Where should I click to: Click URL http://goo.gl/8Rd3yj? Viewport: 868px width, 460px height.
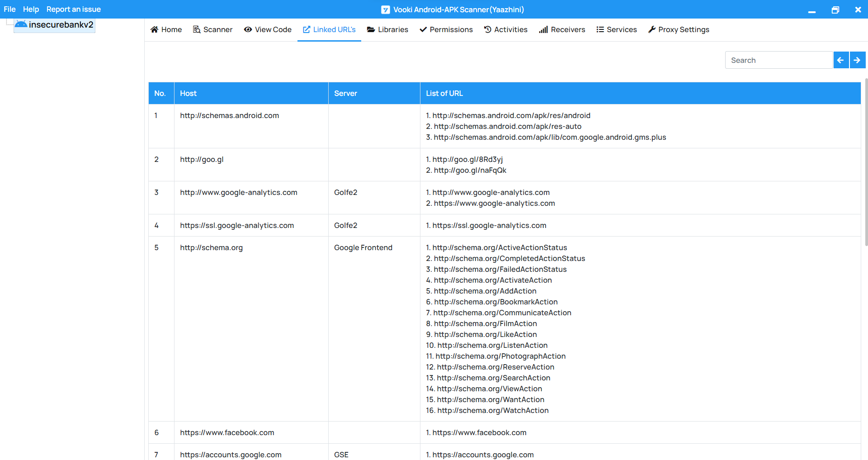[x=467, y=159]
